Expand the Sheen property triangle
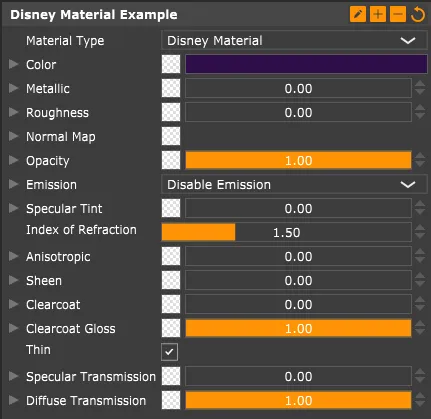The height and width of the screenshot is (419, 431). (x=13, y=280)
